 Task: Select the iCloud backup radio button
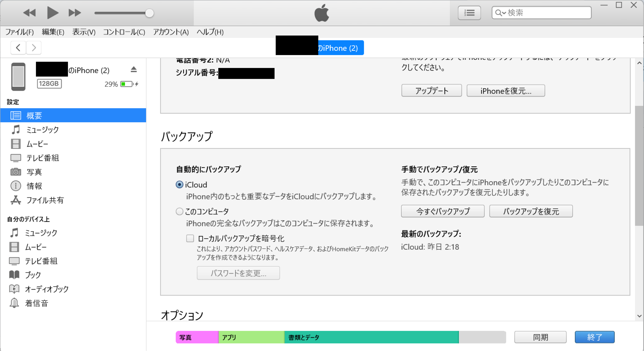[x=180, y=185]
